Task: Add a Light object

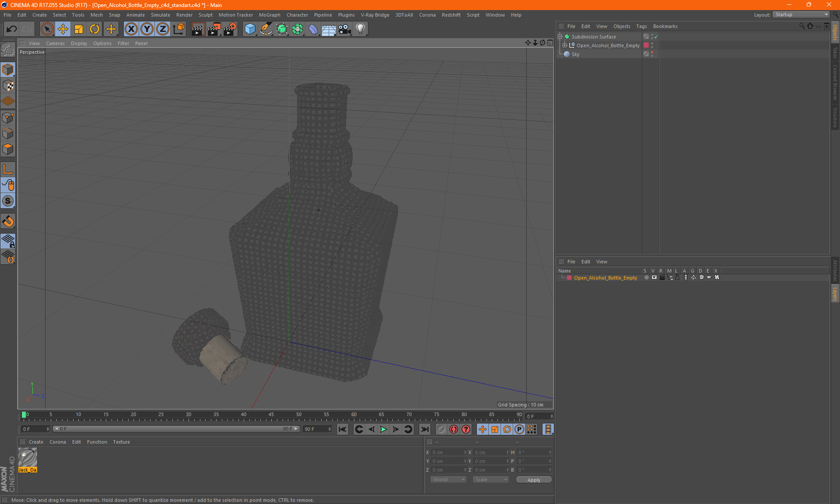Action: tap(360, 29)
